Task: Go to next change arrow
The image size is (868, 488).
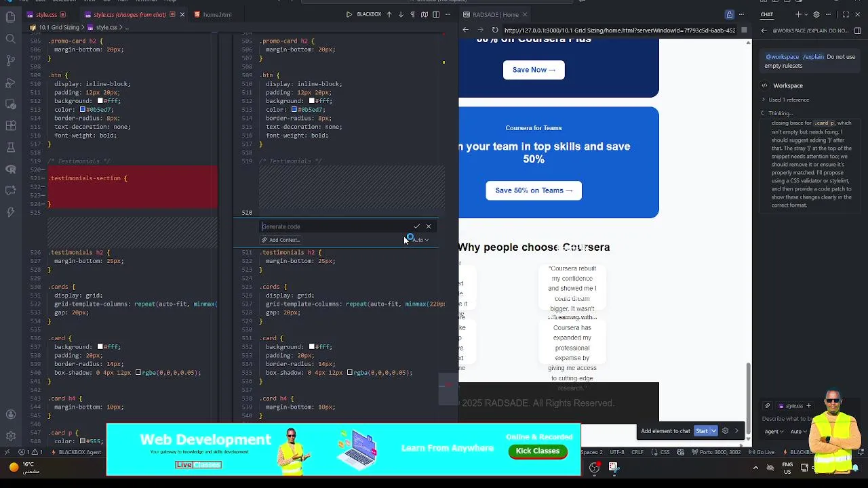Action: [x=401, y=14]
